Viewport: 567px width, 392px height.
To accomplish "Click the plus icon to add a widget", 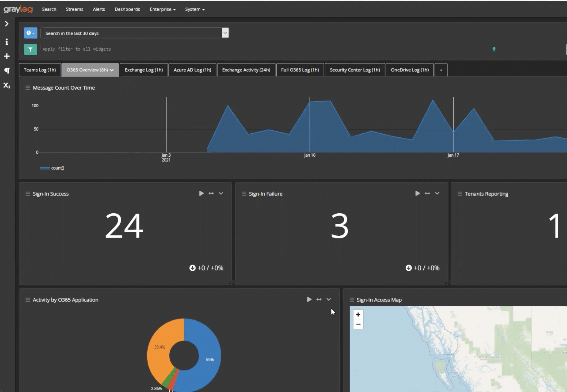I will tap(7, 56).
